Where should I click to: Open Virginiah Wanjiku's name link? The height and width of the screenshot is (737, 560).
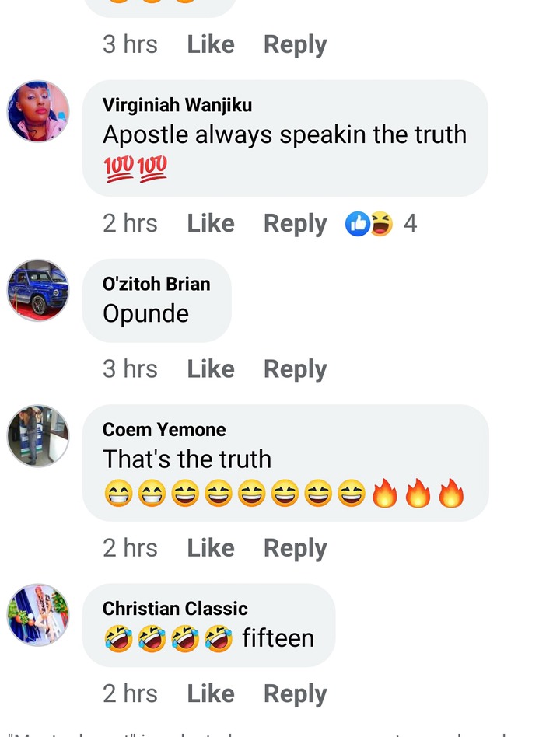[x=177, y=105]
